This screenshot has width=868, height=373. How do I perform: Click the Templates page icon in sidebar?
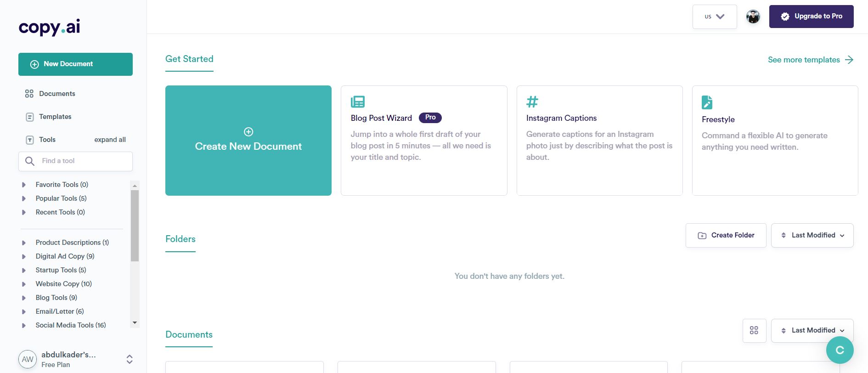click(x=30, y=117)
